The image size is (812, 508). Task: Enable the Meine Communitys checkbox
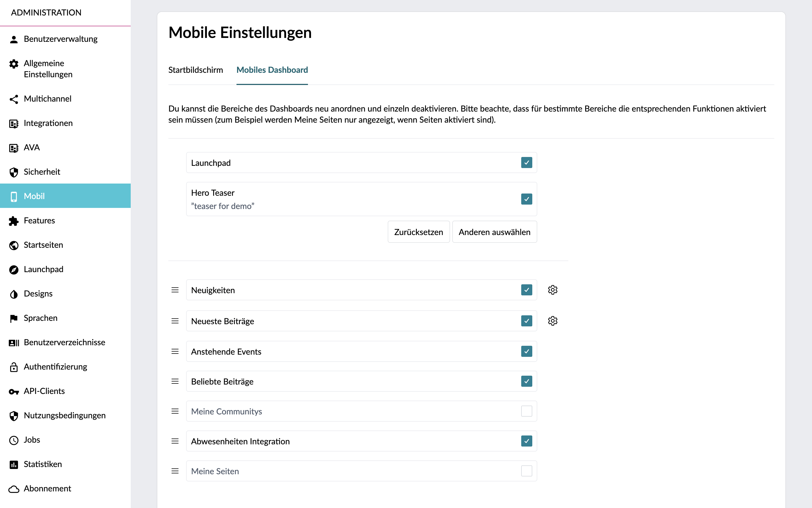coord(526,411)
